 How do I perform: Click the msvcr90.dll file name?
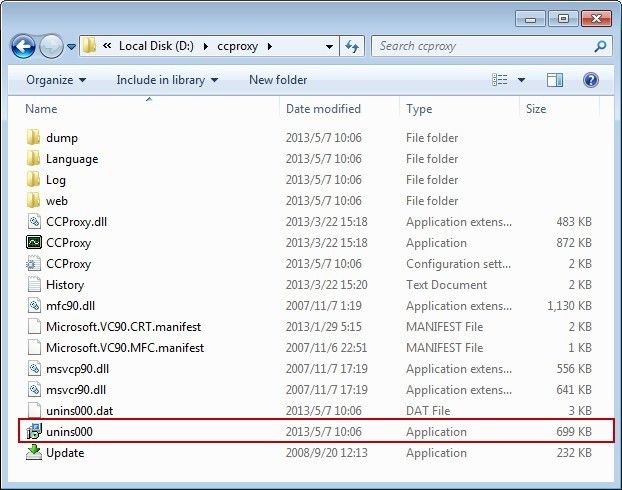pos(76,390)
